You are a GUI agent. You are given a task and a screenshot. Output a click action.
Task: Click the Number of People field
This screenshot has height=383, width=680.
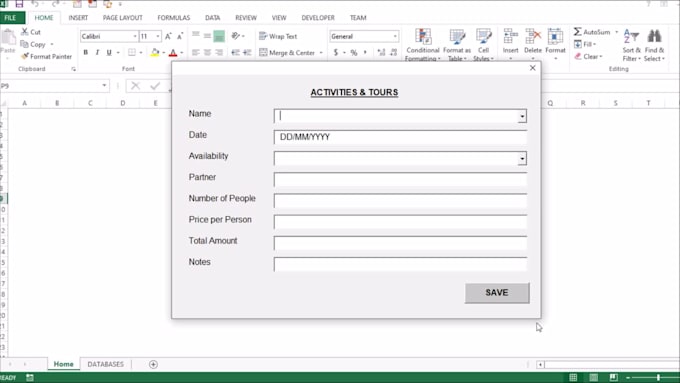(400, 201)
